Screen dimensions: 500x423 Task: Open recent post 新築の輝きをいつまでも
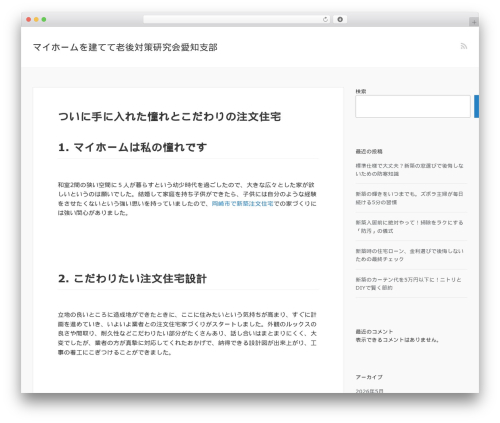[x=409, y=198]
